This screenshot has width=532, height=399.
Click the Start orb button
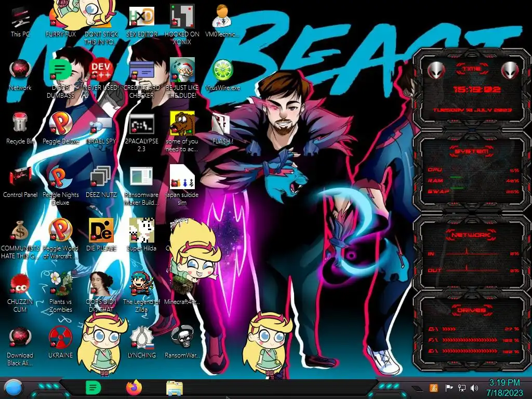click(x=13, y=388)
